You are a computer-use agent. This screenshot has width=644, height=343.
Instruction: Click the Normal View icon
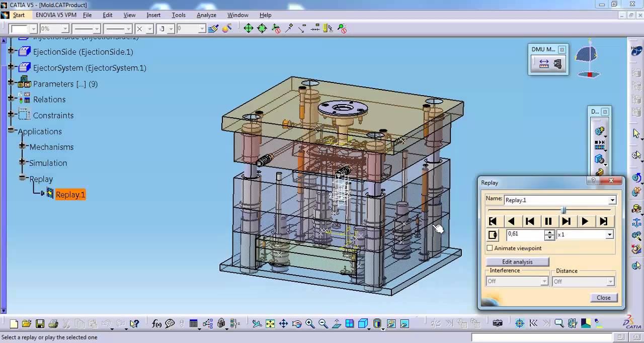pos(337,324)
